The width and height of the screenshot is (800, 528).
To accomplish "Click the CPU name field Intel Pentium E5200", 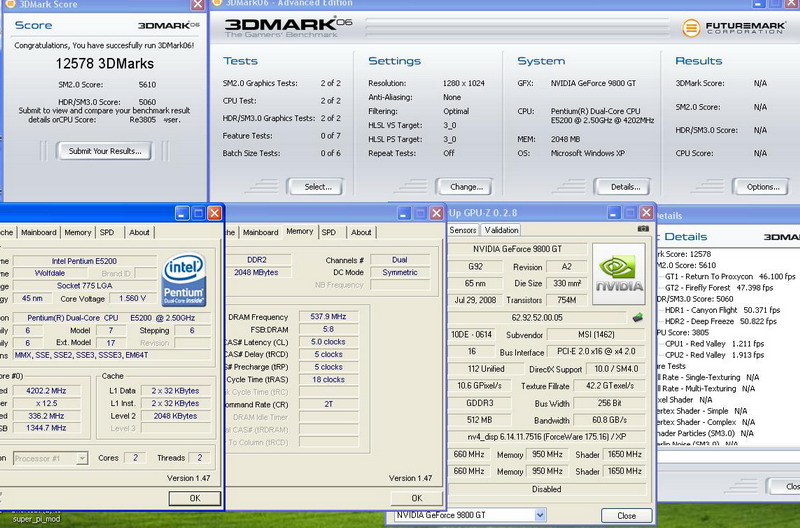I will [x=84, y=261].
